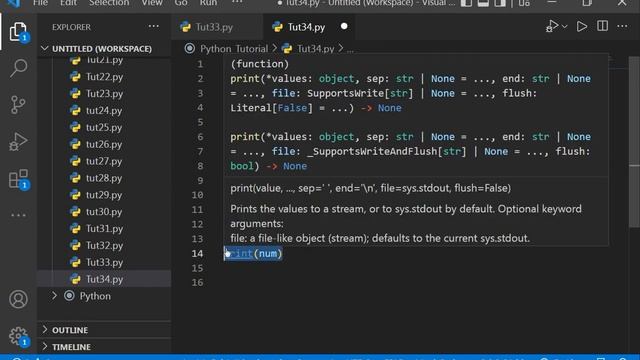Screen dimensions: 640x360
Task: Open tut29.py in the Explorer
Action: coord(104,195)
